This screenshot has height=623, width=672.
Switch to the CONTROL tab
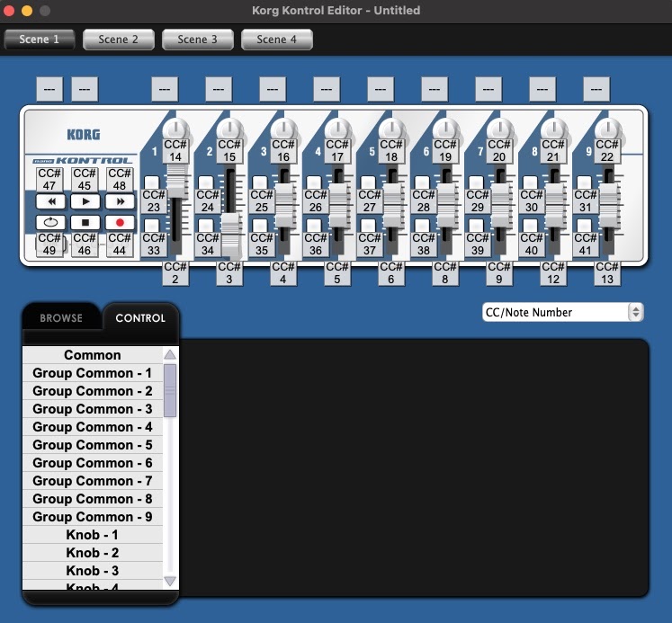[x=140, y=318]
